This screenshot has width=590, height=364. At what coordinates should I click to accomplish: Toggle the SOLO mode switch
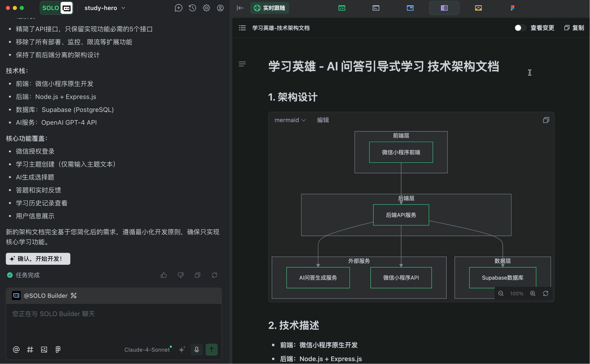56,8
